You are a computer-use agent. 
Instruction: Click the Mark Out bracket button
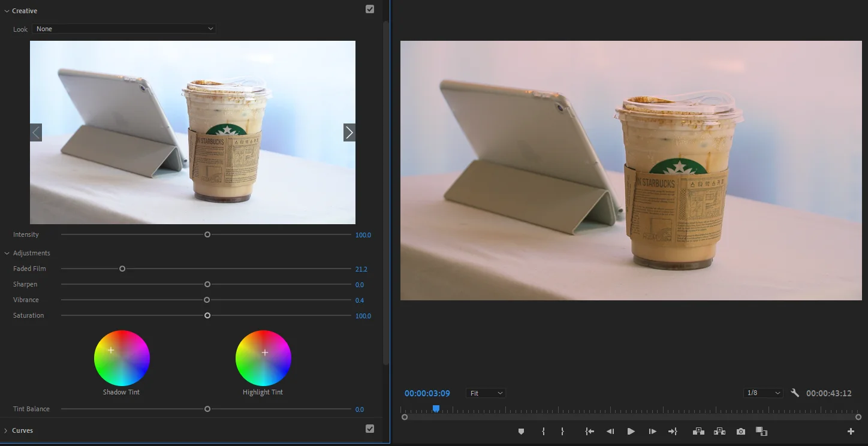(x=562, y=431)
